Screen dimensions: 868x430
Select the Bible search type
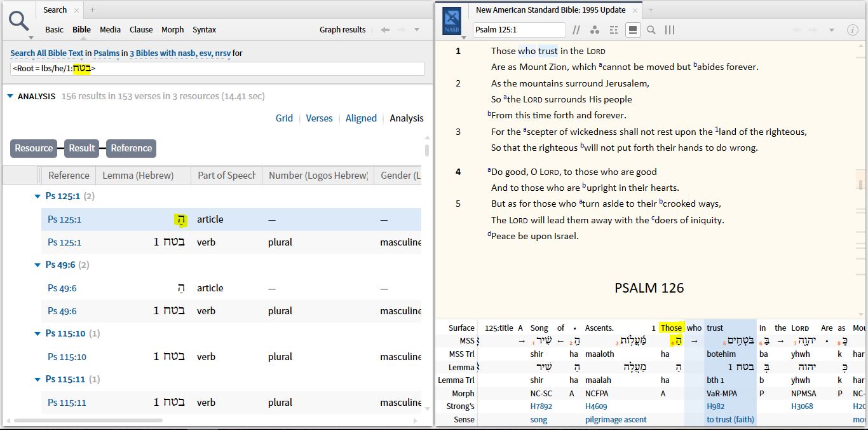pos(81,29)
